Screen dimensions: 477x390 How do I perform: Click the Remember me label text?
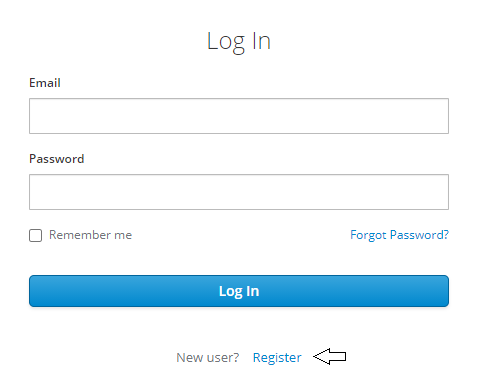[x=90, y=235]
